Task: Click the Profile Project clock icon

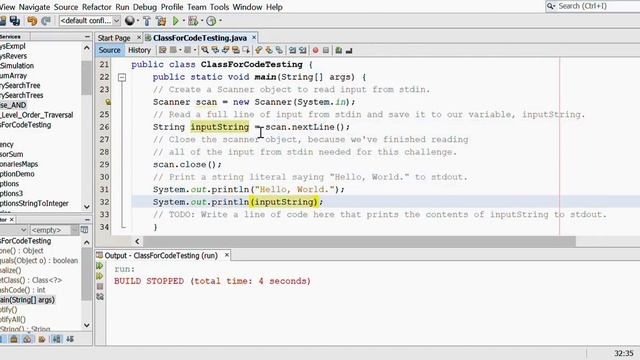Action: (x=211, y=20)
